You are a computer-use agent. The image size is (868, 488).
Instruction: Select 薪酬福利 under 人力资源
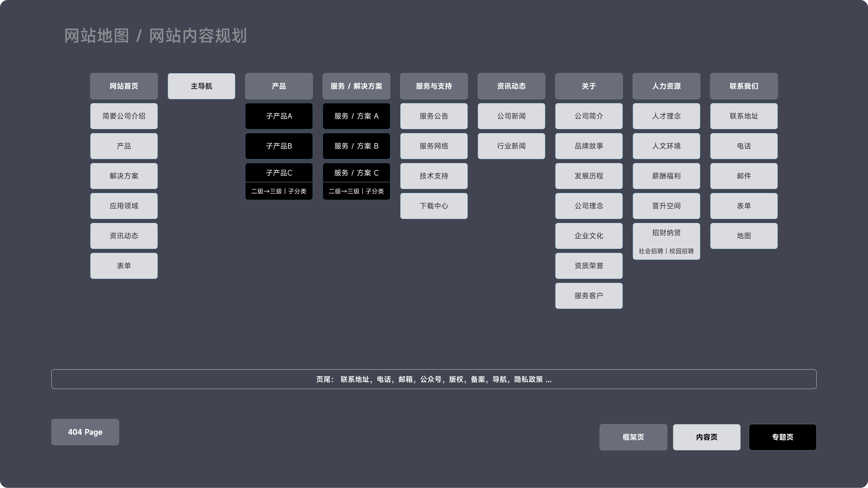(666, 176)
